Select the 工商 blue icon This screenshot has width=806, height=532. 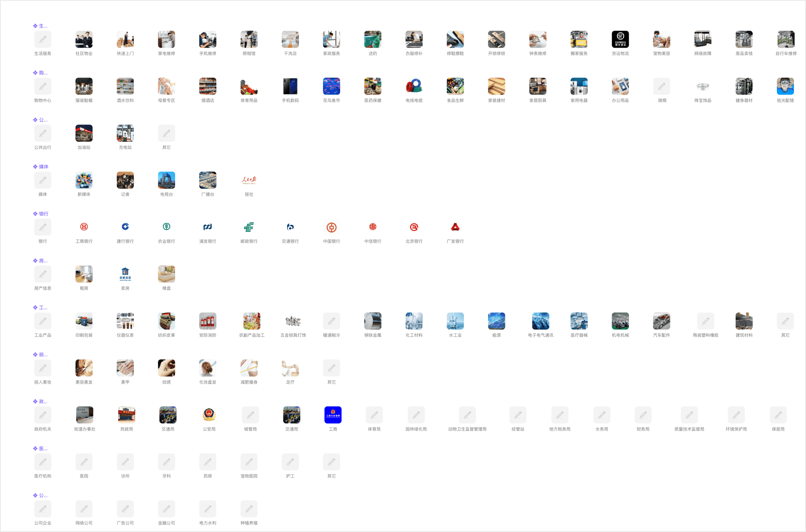click(x=333, y=415)
